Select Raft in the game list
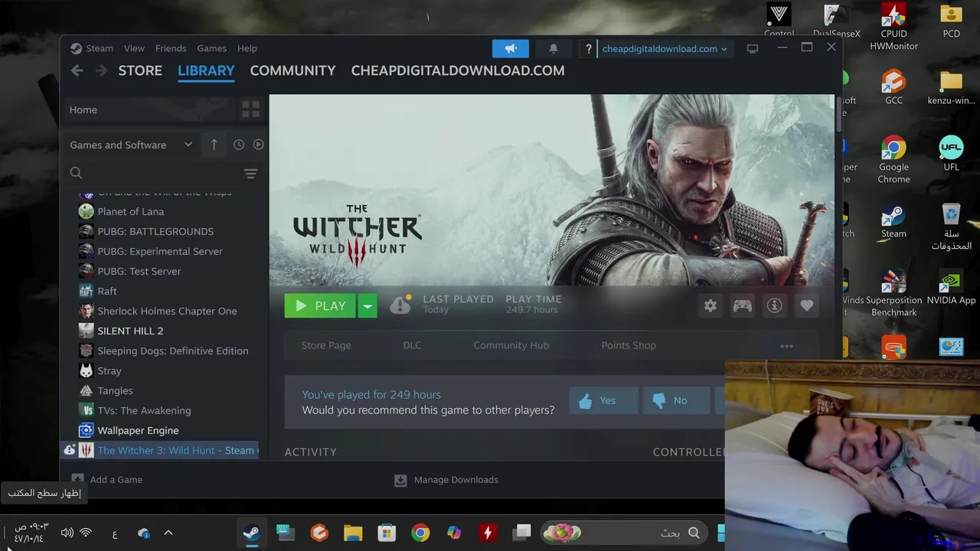The width and height of the screenshot is (980, 551). [x=107, y=291]
